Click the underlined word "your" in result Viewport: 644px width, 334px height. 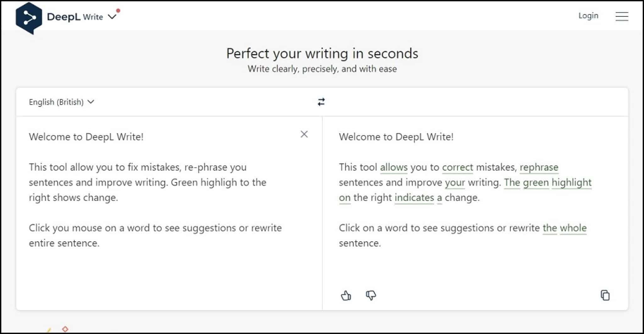tap(455, 183)
